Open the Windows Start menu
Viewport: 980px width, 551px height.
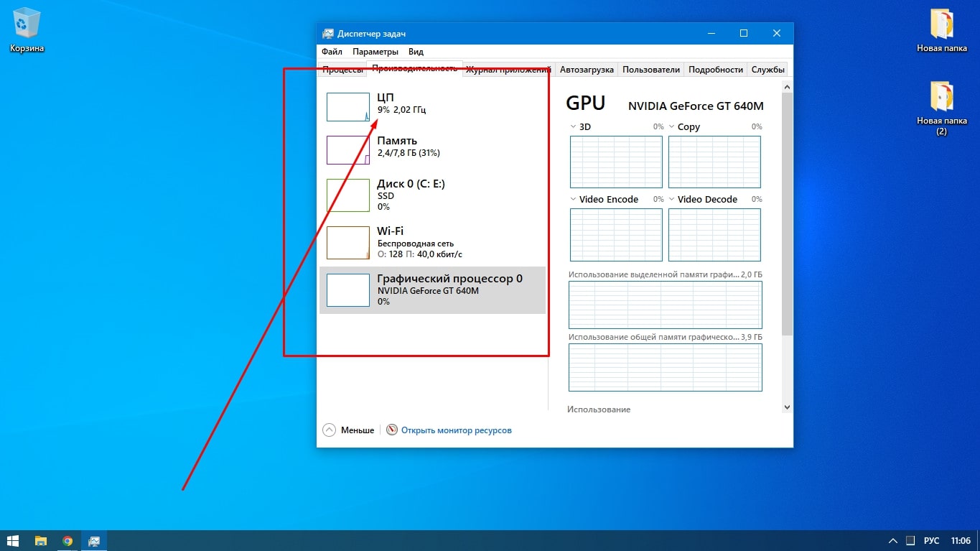coord(13,540)
